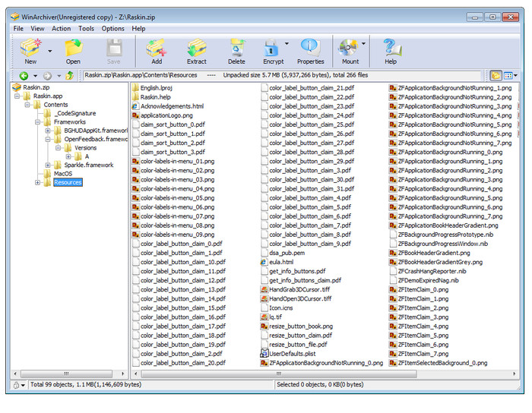
Task: Select HandGrab3DCursor.tiff file
Action: (x=299, y=289)
